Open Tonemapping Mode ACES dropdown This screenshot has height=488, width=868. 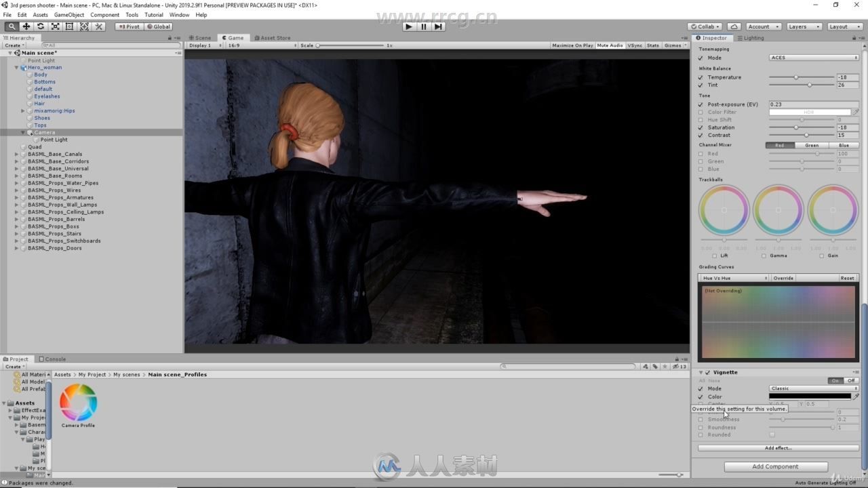tap(814, 58)
